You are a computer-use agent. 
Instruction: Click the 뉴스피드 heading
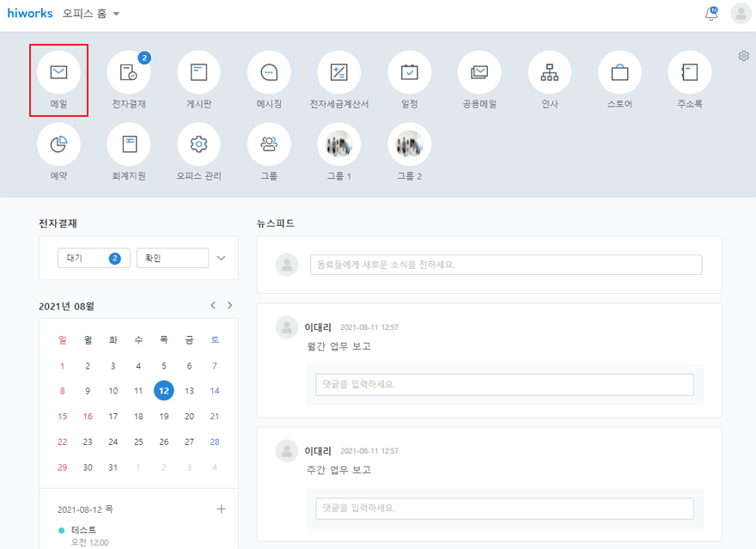[276, 223]
